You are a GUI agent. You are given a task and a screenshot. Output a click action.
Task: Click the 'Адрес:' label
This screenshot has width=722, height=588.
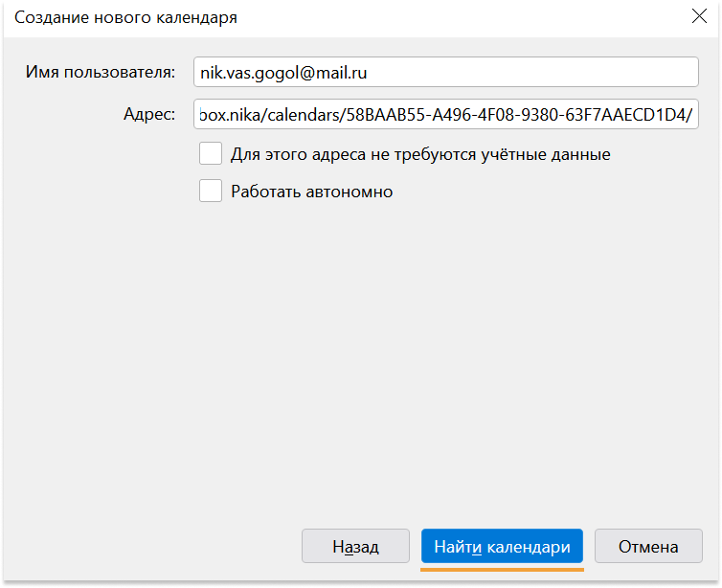point(149,114)
